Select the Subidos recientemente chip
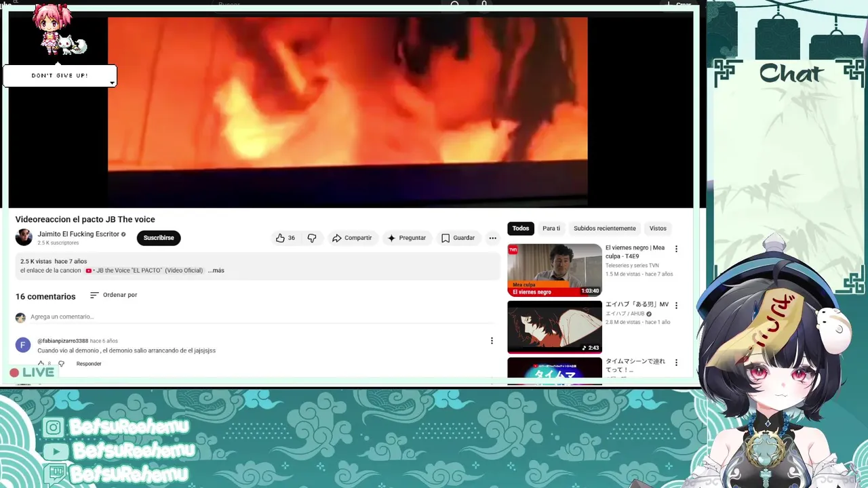The height and width of the screenshot is (488, 868). [x=605, y=228]
